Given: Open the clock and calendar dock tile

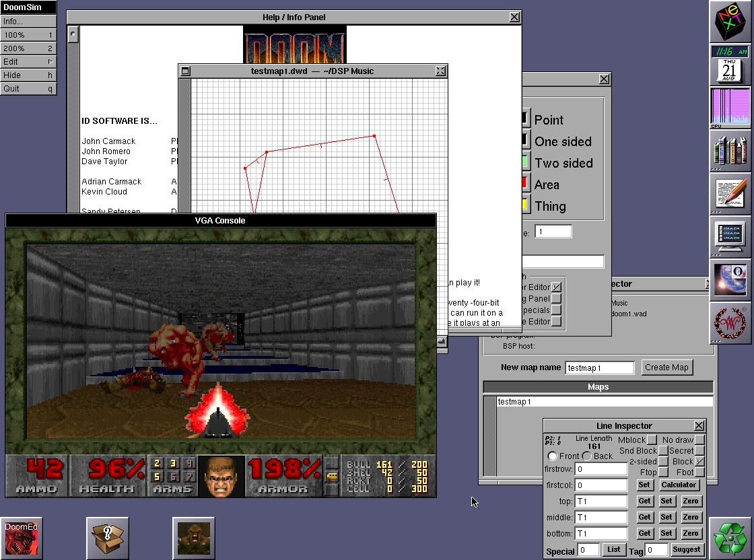Looking at the screenshot, I should (730, 64).
